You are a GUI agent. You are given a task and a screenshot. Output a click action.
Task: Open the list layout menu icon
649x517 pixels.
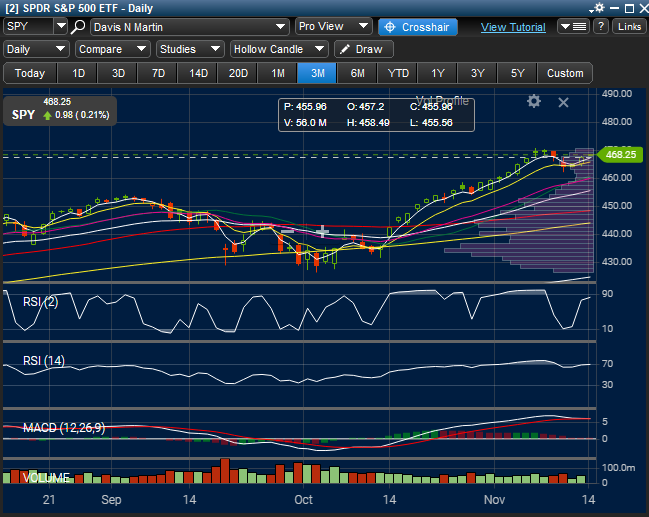573,26
